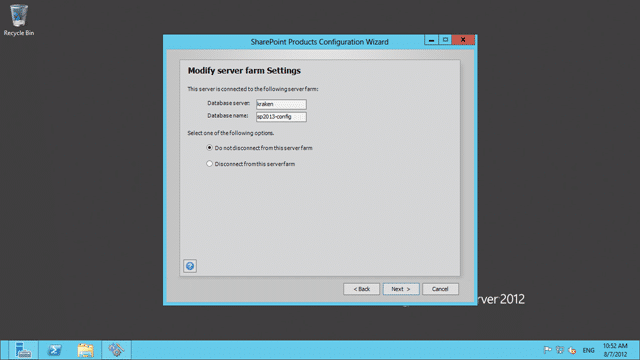Screen dimensions: 640x360
Task: Open network status tray icon
Action: pos(560,350)
